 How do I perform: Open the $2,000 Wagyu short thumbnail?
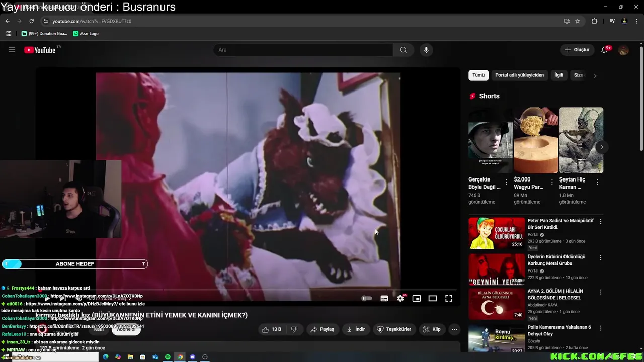[x=536, y=140]
